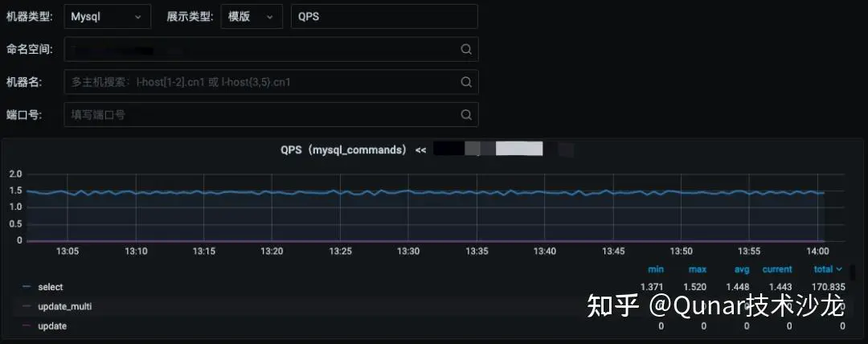Click the search icon in 端口号 field

pos(465,115)
